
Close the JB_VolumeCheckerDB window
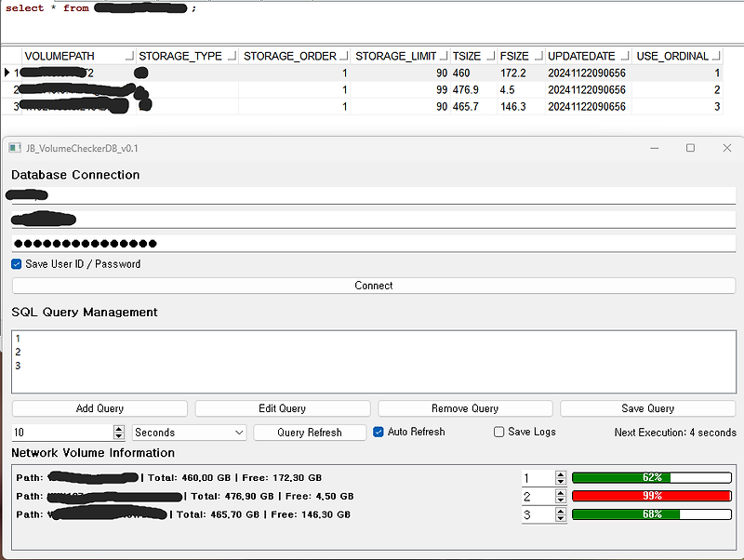pos(727,148)
